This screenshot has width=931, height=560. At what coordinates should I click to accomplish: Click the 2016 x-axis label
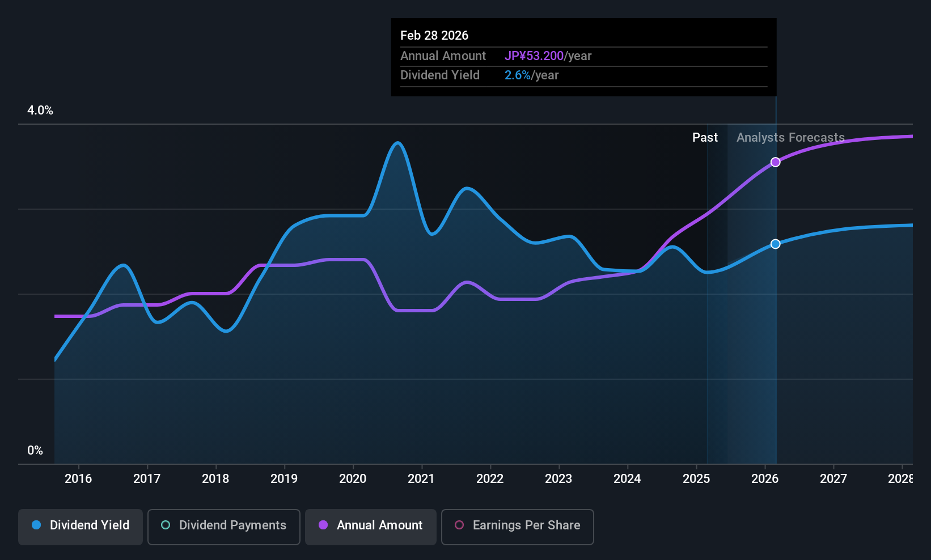pyautogui.click(x=78, y=479)
